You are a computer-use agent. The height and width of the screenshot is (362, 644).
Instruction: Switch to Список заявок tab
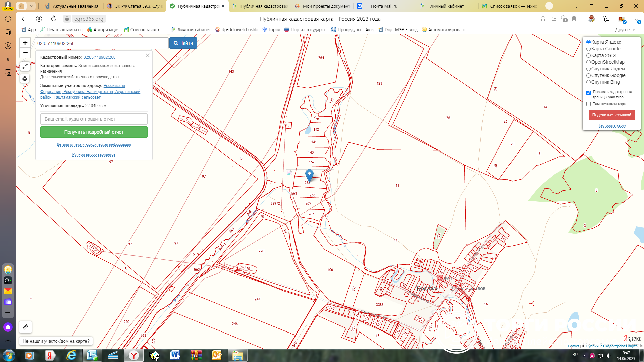(509, 6)
